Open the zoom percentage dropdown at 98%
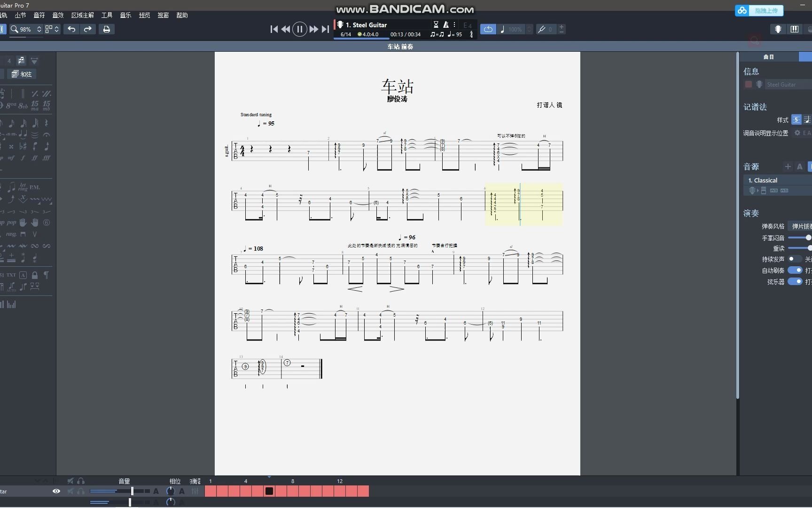The image size is (812, 508). pyautogui.click(x=26, y=29)
